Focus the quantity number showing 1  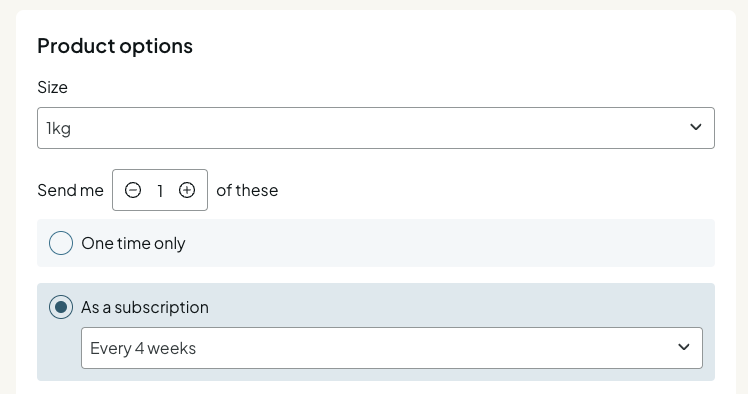click(160, 191)
